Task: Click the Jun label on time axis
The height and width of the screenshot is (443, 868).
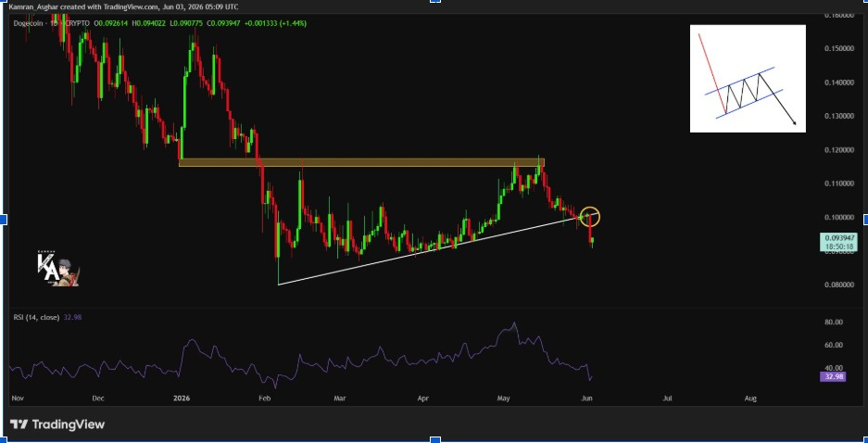Action: click(587, 399)
